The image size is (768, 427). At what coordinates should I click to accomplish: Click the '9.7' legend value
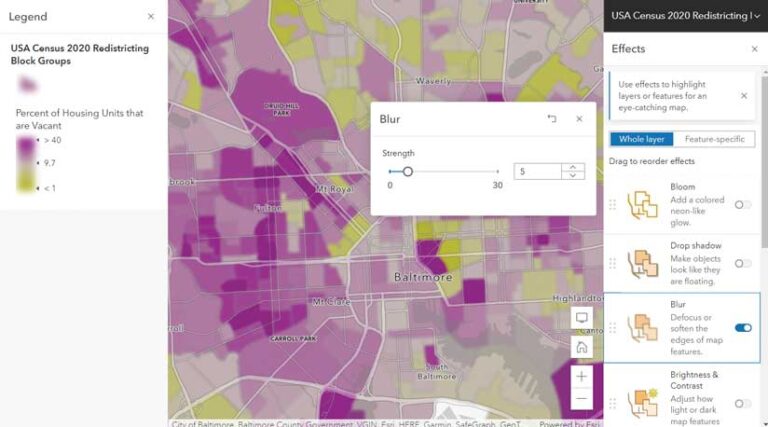click(49, 163)
